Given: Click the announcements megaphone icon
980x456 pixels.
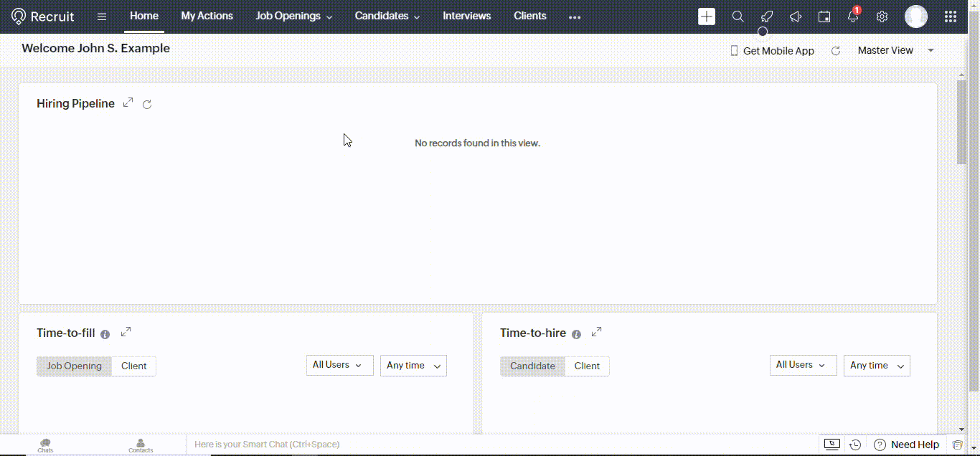Looking at the screenshot, I should [x=796, y=16].
